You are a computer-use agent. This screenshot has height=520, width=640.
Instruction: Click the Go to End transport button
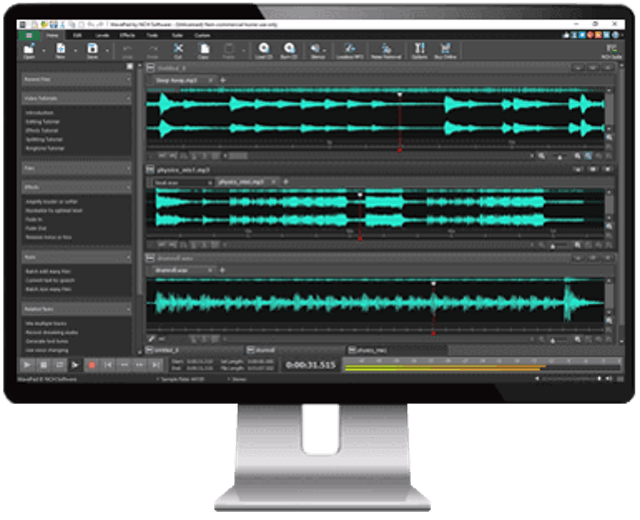coord(156,365)
